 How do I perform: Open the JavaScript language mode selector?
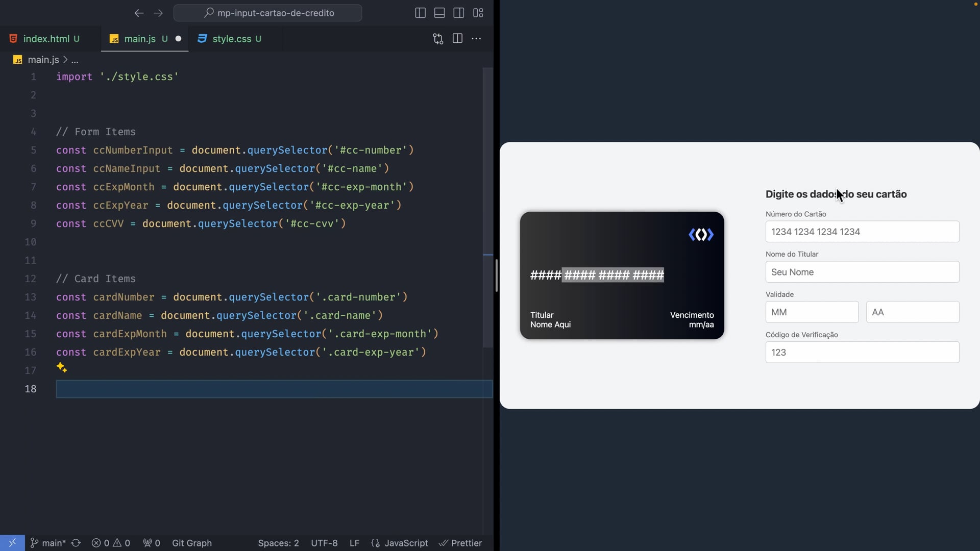(406, 543)
